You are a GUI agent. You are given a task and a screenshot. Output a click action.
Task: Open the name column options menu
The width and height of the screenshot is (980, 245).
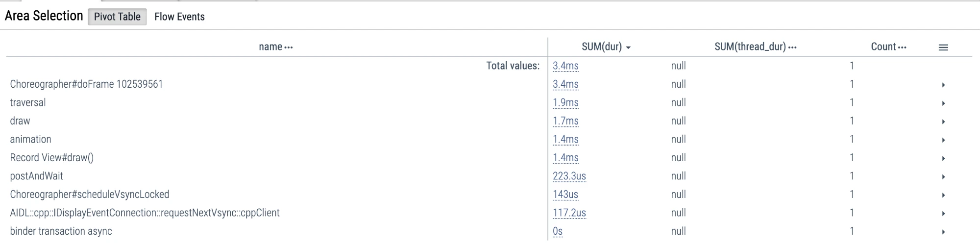pos(289,48)
